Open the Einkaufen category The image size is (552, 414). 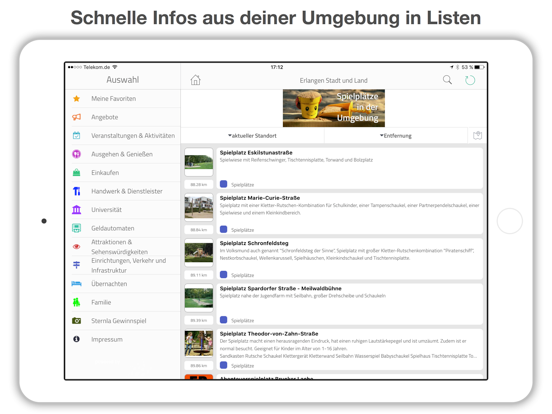coord(123,172)
